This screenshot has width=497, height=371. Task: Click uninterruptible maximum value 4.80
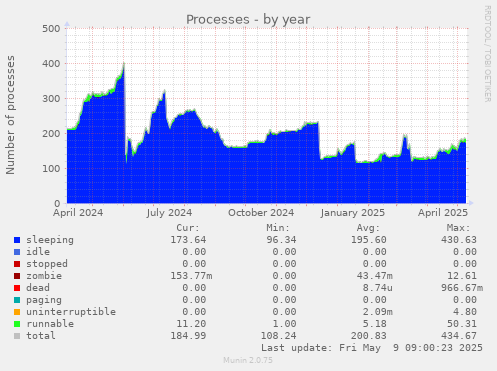(x=465, y=312)
